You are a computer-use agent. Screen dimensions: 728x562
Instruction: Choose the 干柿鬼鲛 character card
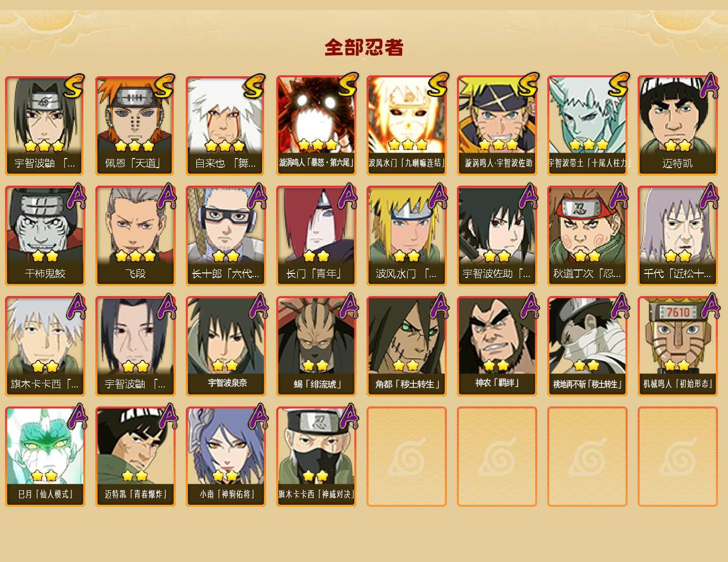(45, 236)
